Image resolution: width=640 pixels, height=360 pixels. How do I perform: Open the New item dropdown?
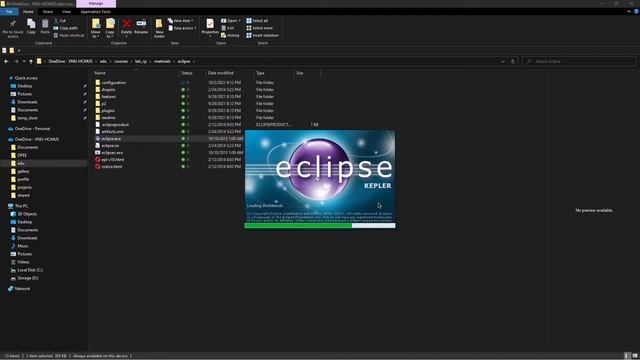pyautogui.click(x=181, y=20)
